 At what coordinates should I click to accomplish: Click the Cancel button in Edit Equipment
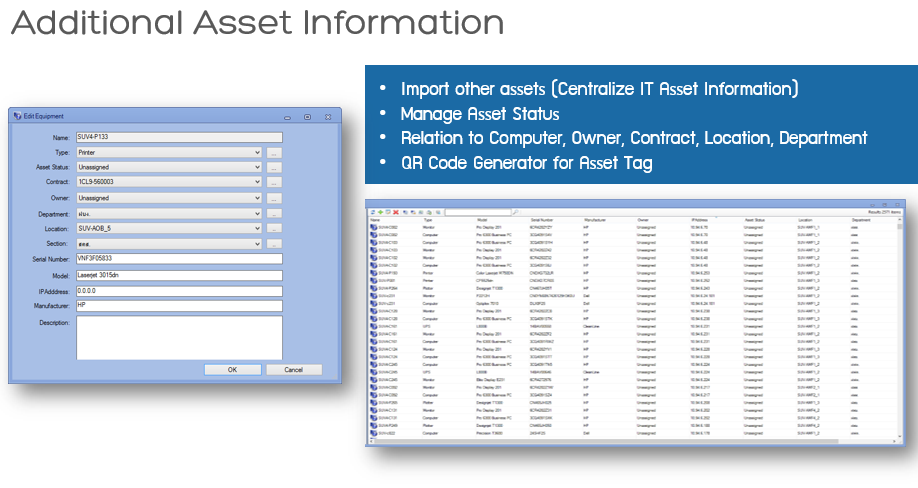tap(294, 370)
